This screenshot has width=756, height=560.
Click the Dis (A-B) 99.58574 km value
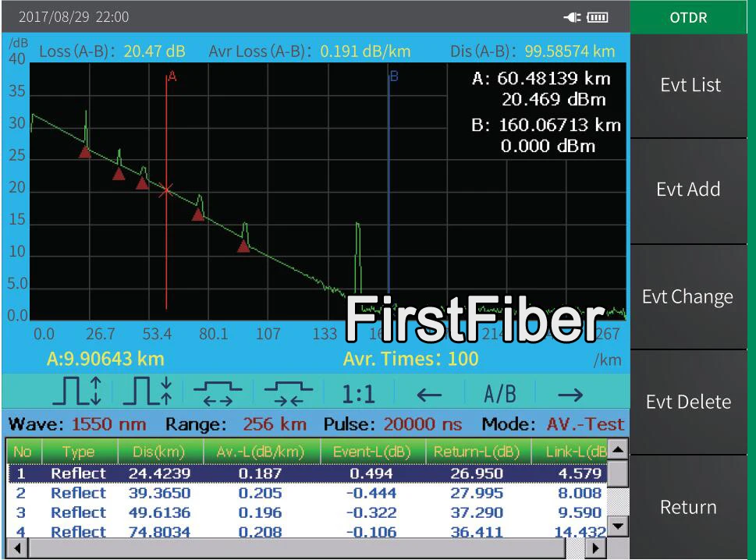[x=570, y=51]
